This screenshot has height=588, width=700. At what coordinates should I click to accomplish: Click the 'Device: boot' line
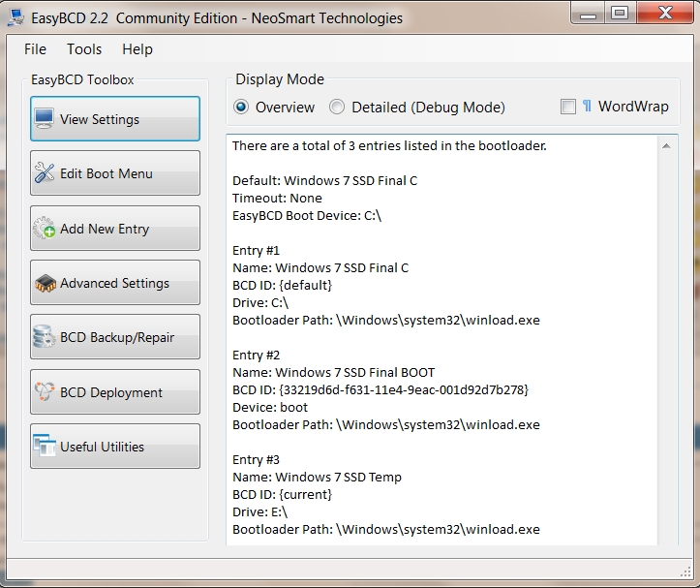pyautogui.click(x=270, y=407)
